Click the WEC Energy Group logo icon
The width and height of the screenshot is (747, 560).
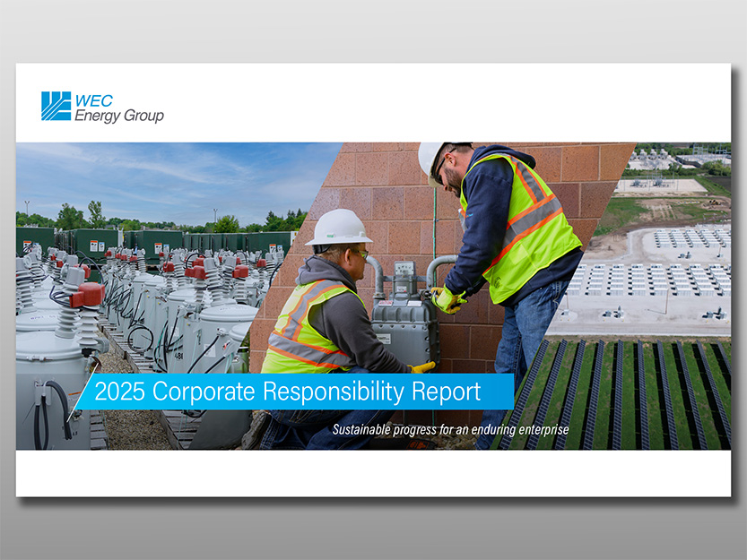click(x=56, y=106)
